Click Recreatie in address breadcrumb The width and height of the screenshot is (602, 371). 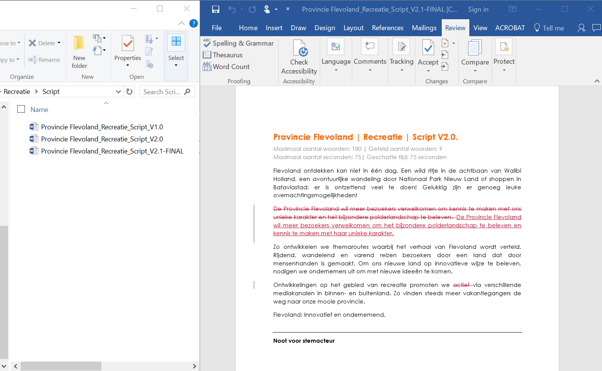click(17, 91)
